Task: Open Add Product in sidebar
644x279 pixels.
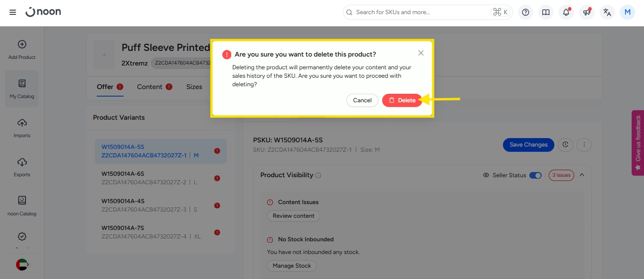Action: coord(22,49)
